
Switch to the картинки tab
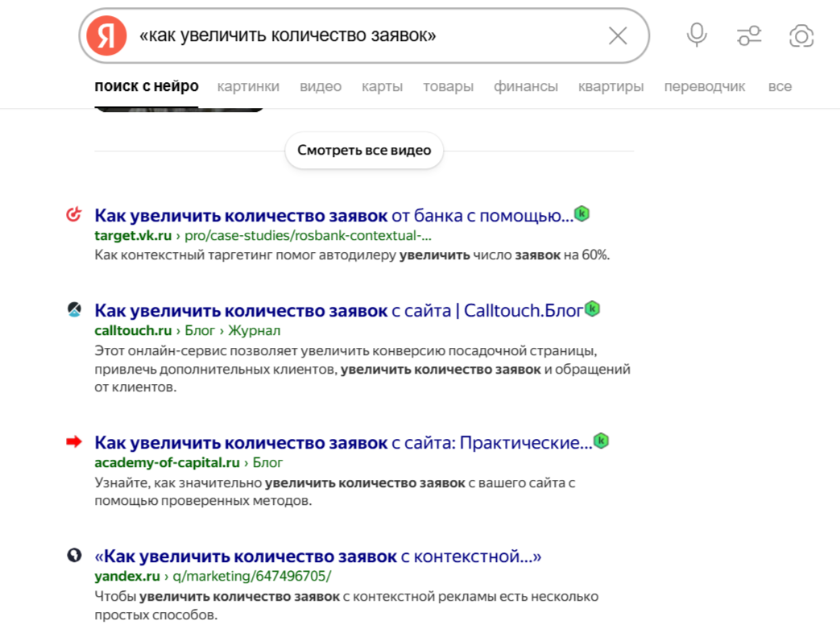pos(248,86)
